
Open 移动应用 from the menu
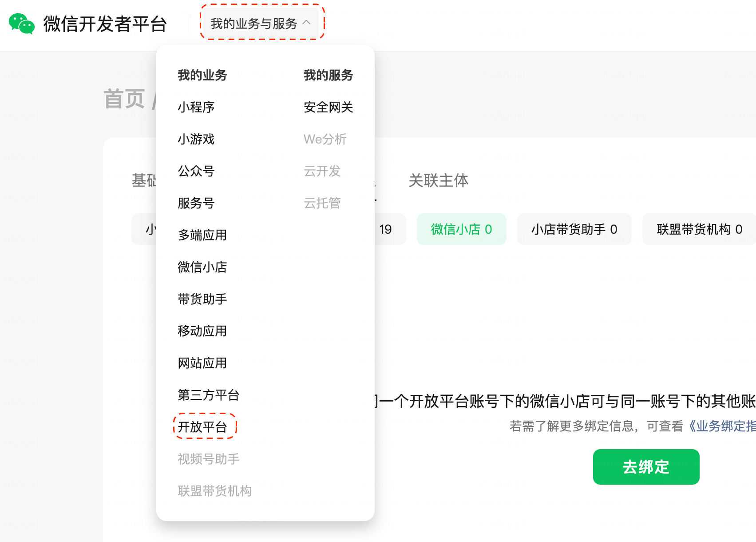202,331
